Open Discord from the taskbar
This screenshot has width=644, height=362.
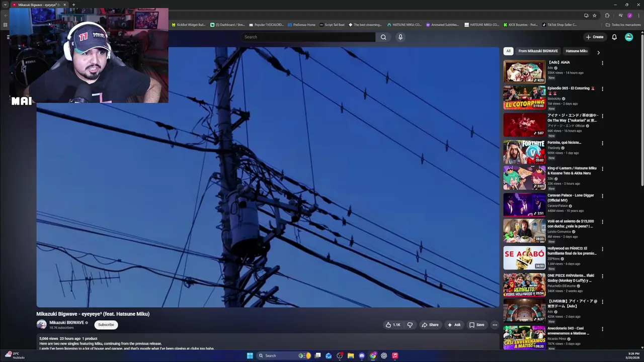point(362,355)
